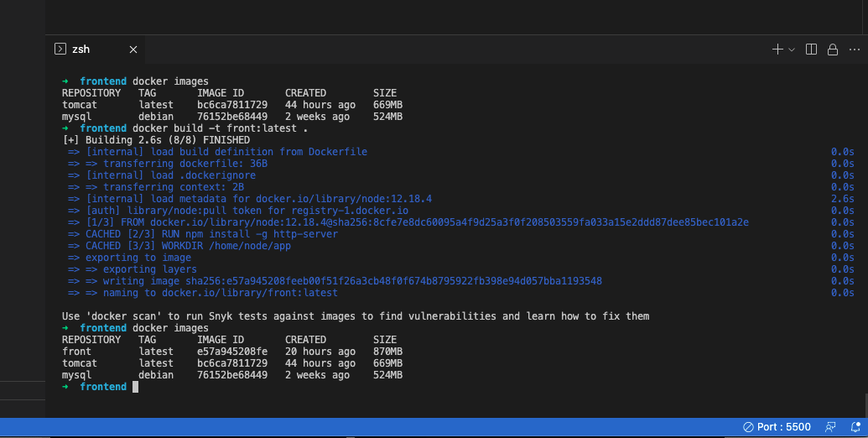Open the new terminal profile dropdown chevron
The image size is (868, 438).
pyautogui.click(x=792, y=50)
